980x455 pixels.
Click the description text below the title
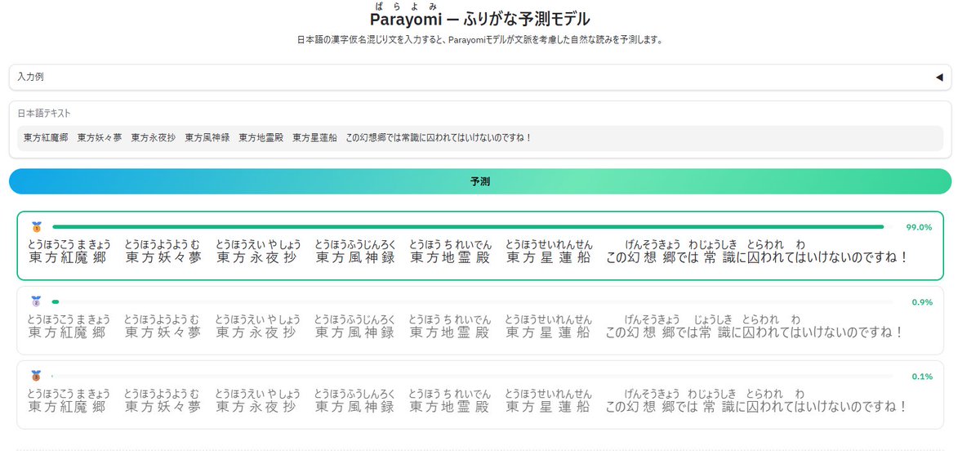click(x=480, y=39)
